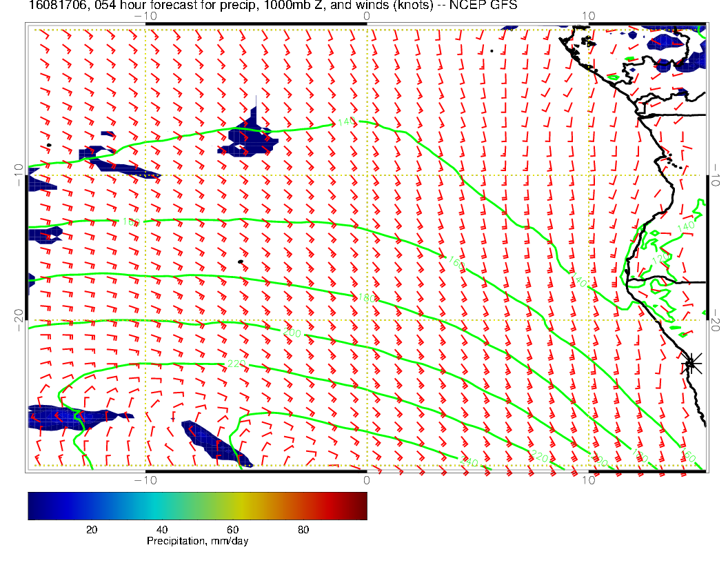Screen dimensions: 728x563
Task: Click the 'Precipitation, mm/day' colorbar caption
Action: [197, 542]
